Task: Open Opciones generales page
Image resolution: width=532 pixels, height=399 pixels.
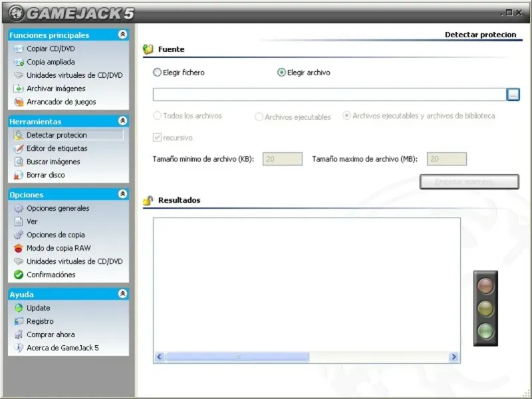Action: tap(58, 208)
